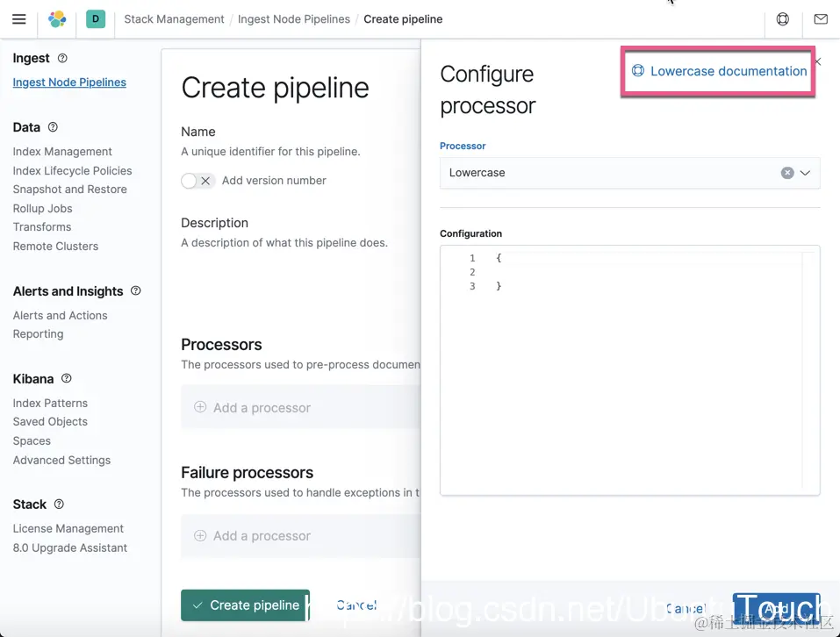Click the plus icon in the Processors box
This screenshot has width=840, height=637.
click(x=200, y=407)
